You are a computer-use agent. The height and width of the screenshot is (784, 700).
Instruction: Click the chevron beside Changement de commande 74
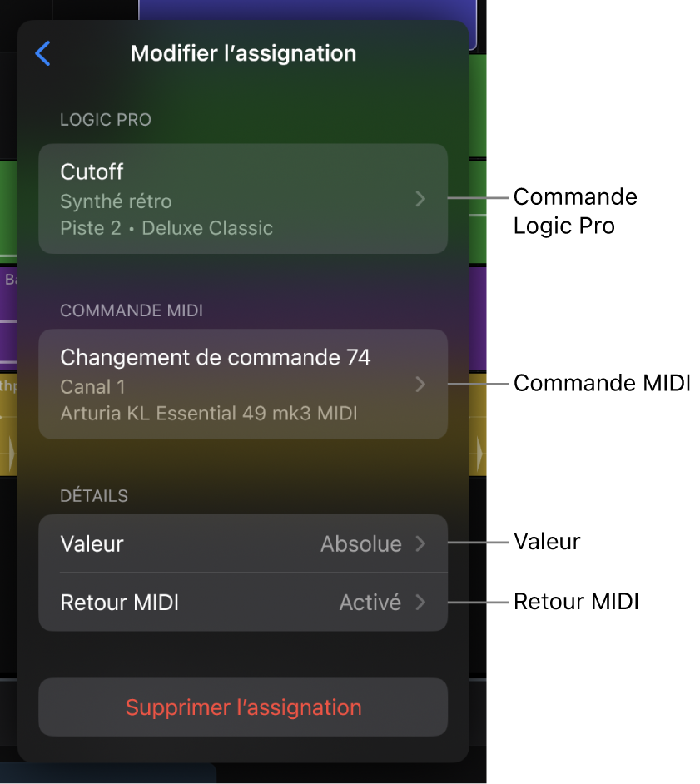tap(420, 384)
